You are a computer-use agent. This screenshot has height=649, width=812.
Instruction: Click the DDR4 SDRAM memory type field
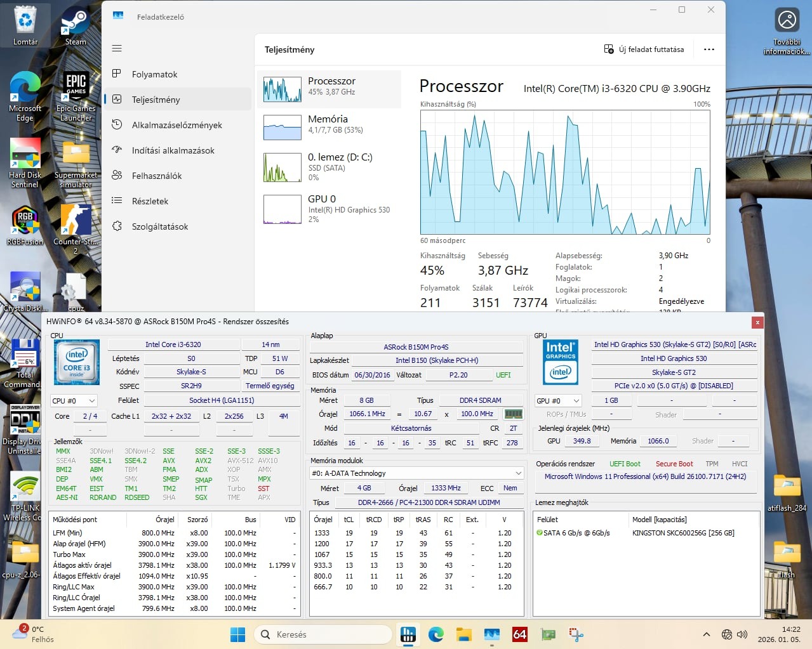tap(480, 400)
